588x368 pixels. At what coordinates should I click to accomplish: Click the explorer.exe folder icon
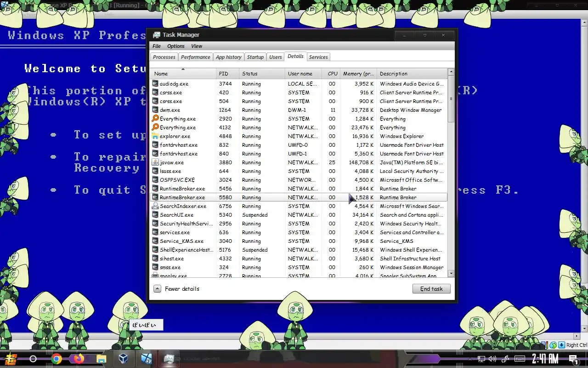(155, 136)
